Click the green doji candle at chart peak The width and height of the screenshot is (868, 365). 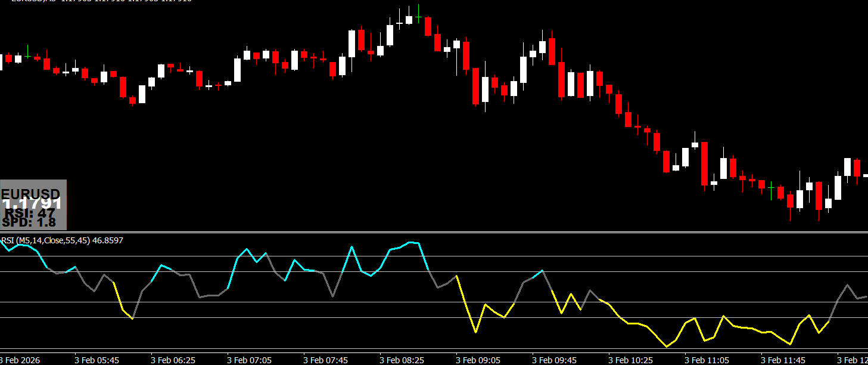coord(419,17)
